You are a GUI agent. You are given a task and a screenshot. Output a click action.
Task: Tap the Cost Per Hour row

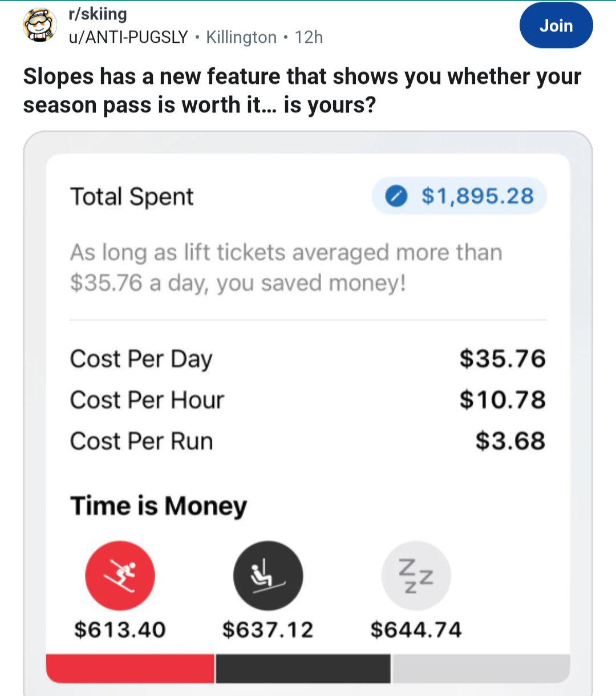pyautogui.click(x=307, y=400)
